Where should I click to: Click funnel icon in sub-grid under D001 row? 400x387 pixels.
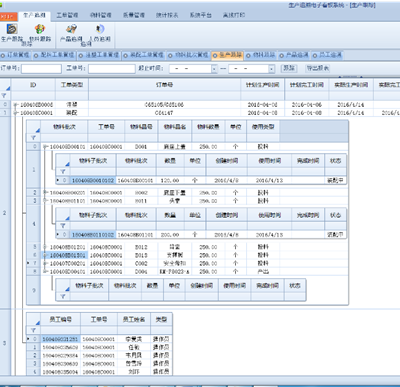coord(63,172)
